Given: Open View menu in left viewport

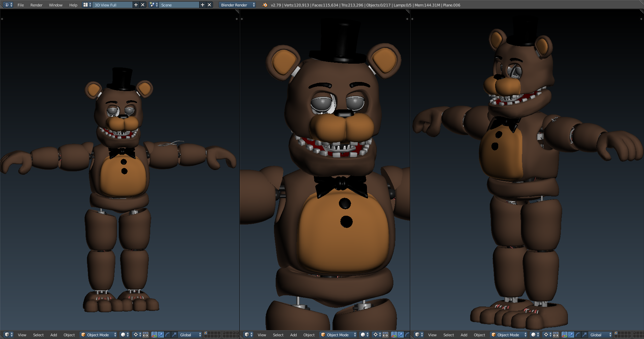Looking at the screenshot, I should click(22, 335).
